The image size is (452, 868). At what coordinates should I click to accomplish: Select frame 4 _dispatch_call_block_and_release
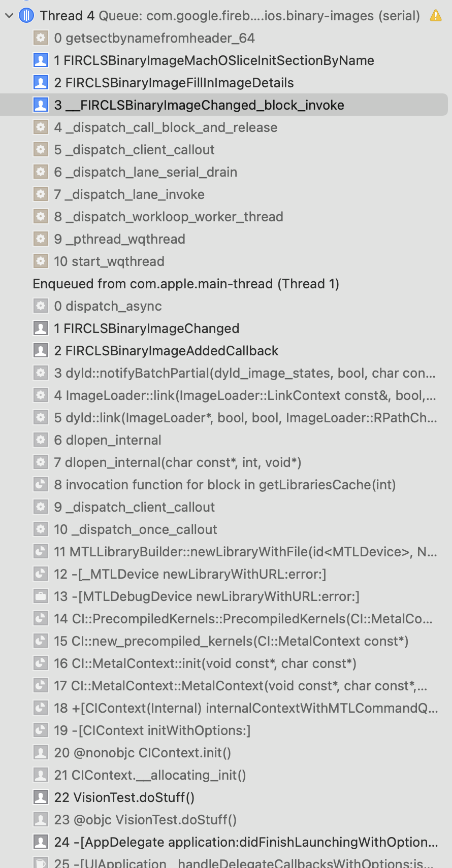tap(166, 127)
